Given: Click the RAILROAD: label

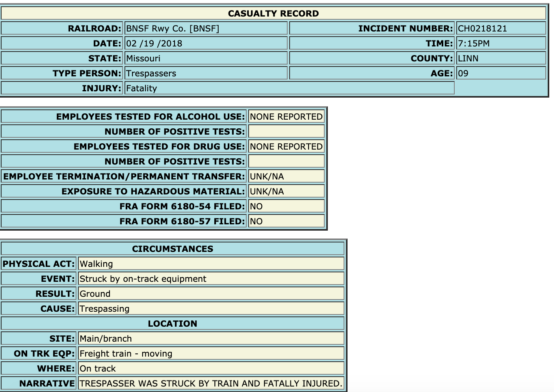Looking at the screenshot, I should click(x=95, y=28).
